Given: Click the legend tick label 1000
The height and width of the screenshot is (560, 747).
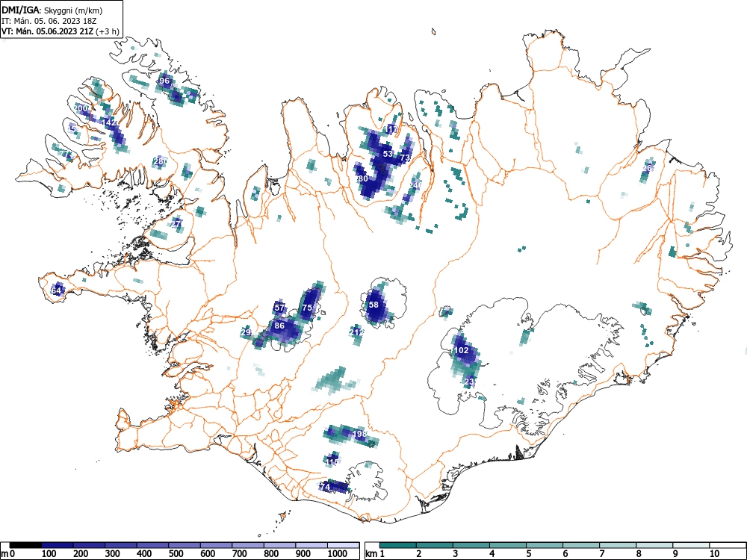Looking at the screenshot, I should point(338,554).
